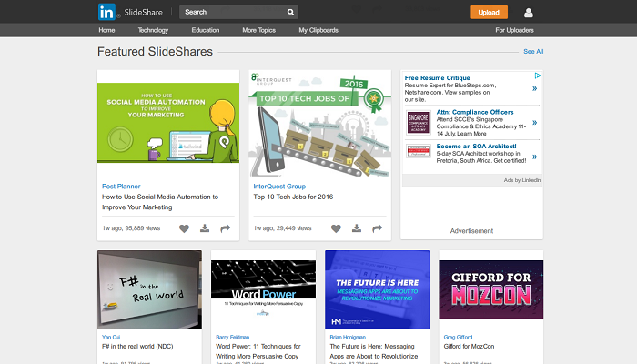Share the Top 10 Tech Jobs slideshare
This screenshot has height=364, width=637.
[378, 228]
